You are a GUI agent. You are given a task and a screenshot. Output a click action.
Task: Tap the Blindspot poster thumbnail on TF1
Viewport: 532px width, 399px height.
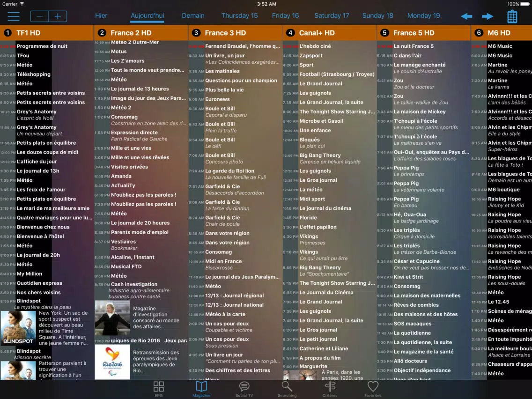tap(18, 328)
